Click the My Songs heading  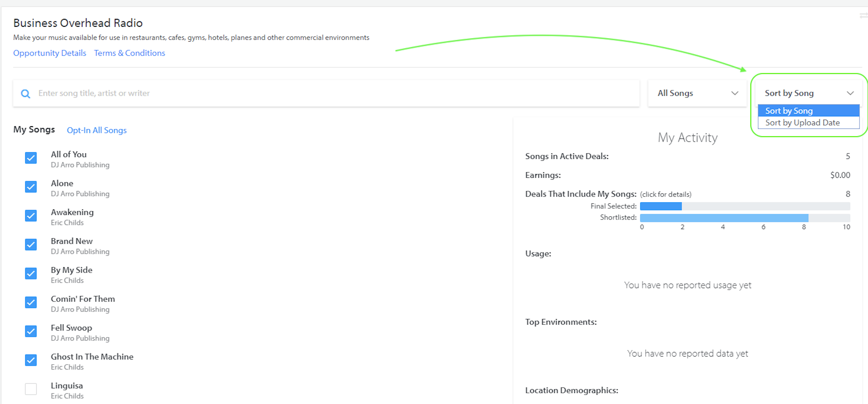pos(34,130)
